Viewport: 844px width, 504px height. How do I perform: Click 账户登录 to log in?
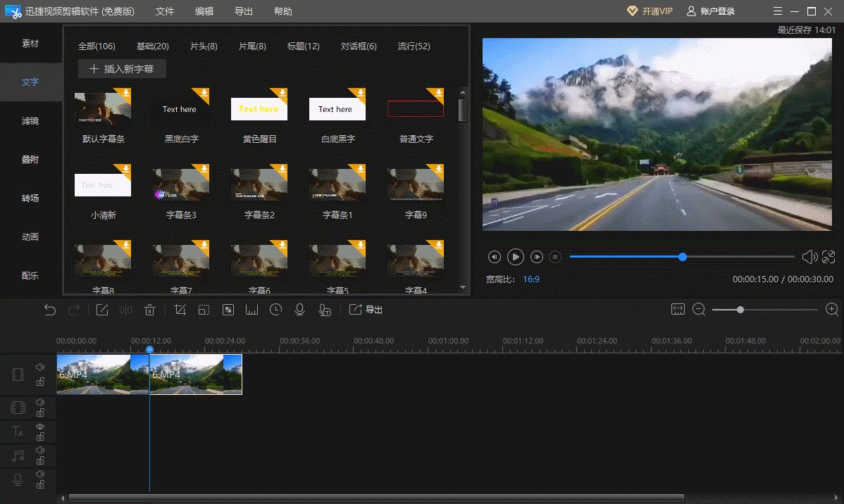[x=711, y=11]
